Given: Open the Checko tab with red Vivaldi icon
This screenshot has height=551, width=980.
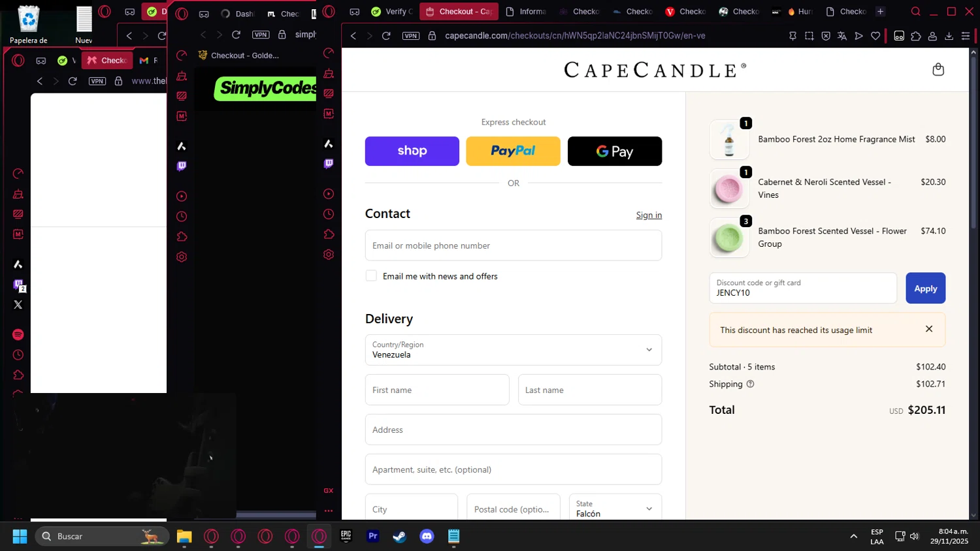Looking at the screenshot, I should 685,12.
